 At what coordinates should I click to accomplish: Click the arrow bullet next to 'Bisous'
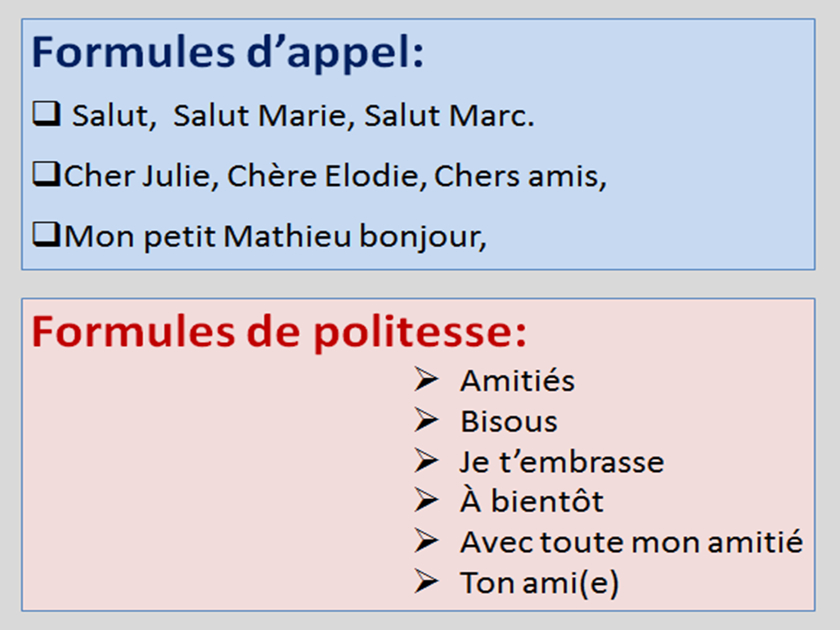tap(426, 420)
